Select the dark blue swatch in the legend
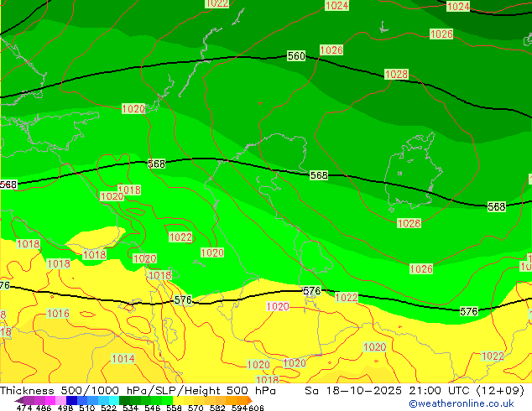The height and width of the screenshot is (411, 532). tap(71, 400)
